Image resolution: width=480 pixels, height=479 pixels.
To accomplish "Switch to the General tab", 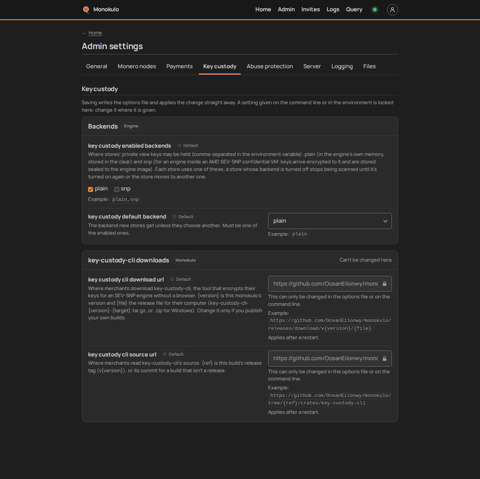I will pos(97,66).
